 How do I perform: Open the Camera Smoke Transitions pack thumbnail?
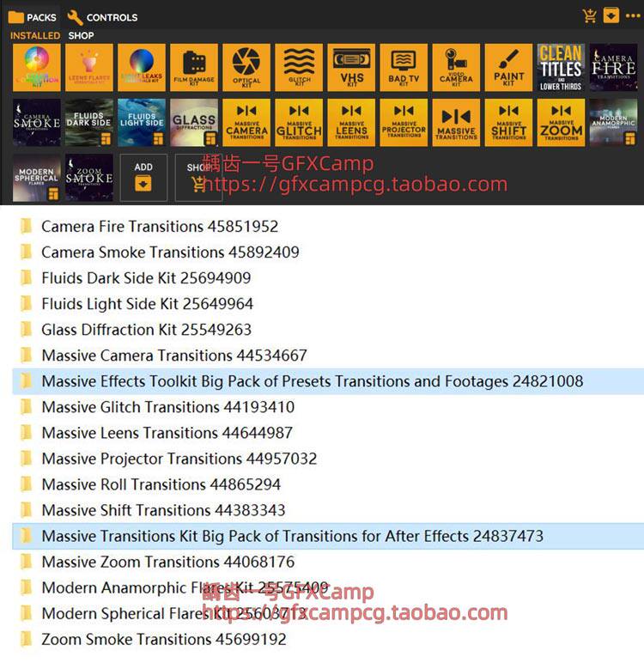point(37,123)
